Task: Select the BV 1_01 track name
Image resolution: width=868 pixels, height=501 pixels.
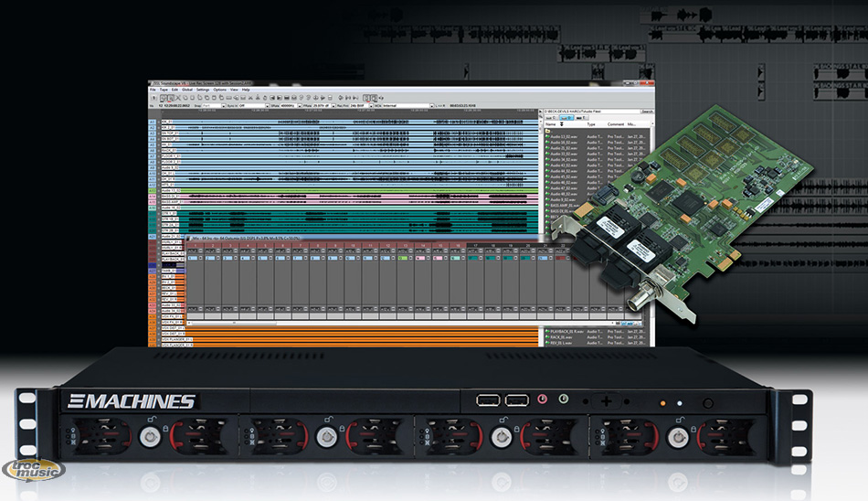Action: tap(168, 276)
